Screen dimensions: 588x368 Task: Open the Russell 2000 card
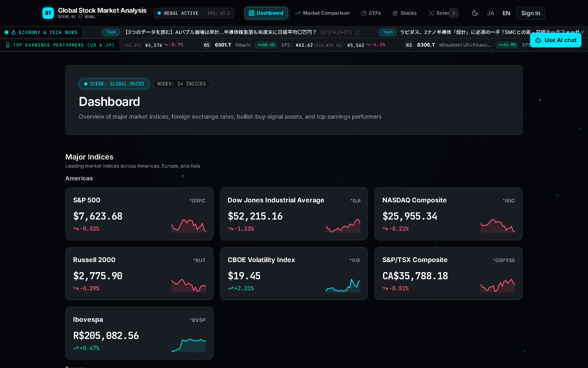point(139,274)
